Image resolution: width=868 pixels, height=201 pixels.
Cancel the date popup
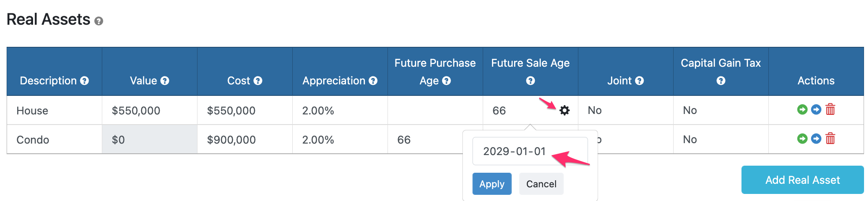point(541,184)
